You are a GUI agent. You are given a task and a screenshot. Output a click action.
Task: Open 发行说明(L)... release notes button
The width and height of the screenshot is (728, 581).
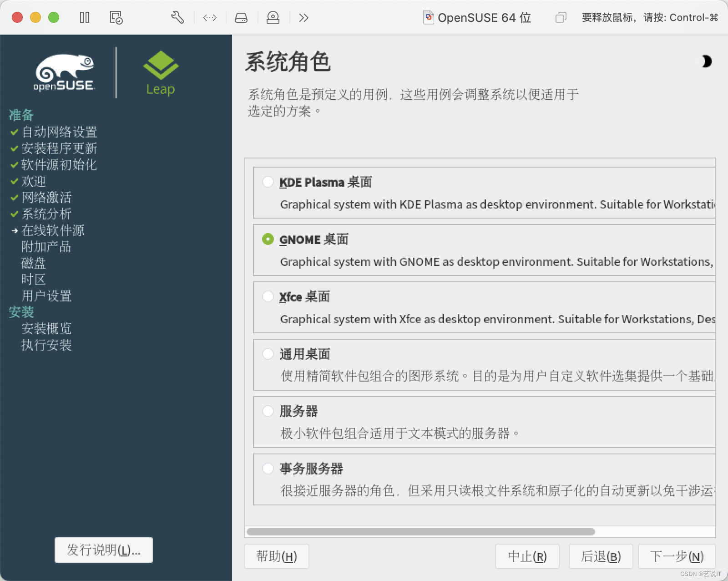104,550
